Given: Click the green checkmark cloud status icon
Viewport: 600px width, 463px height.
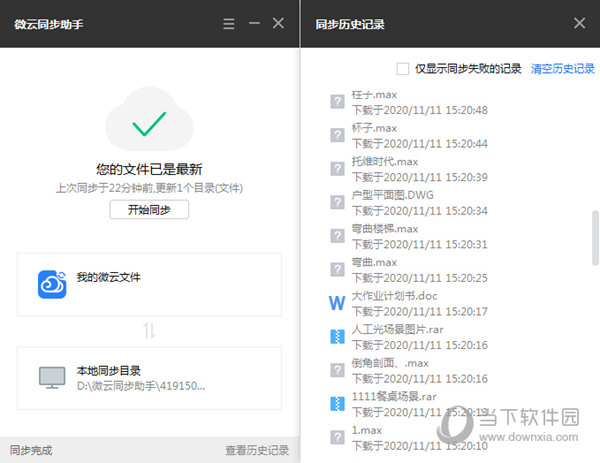Looking at the screenshot, I should (x=149, y=119).
